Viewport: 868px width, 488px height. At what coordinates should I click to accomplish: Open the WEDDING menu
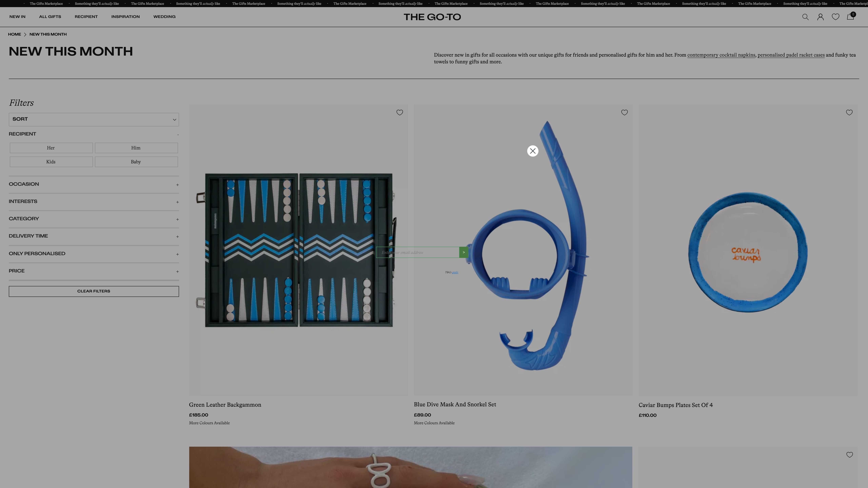click(x=164, y=16)
